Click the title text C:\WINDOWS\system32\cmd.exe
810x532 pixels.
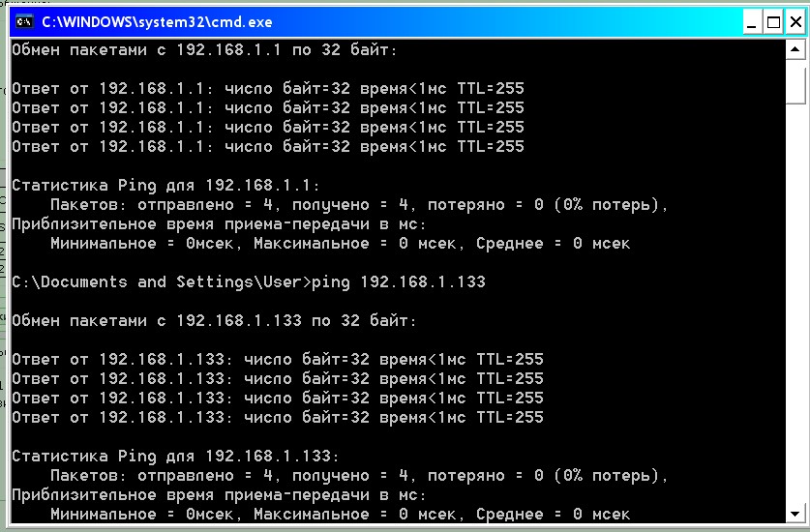(x=157, y=22)
